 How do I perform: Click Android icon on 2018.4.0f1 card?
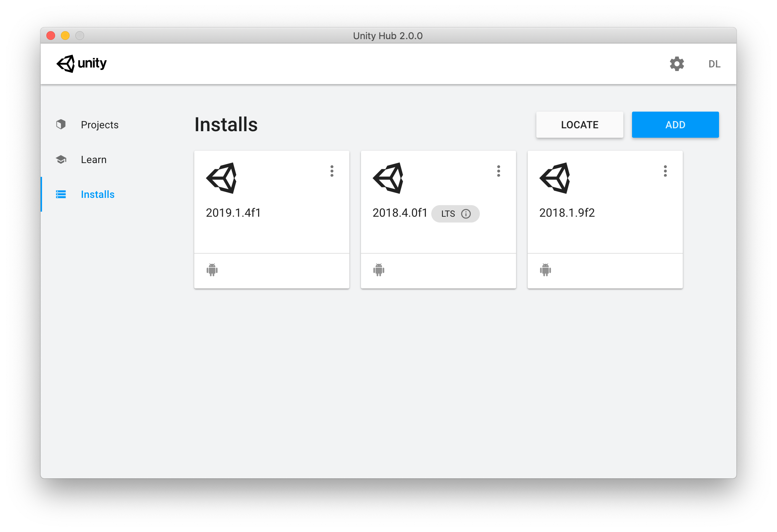[379, 270]
